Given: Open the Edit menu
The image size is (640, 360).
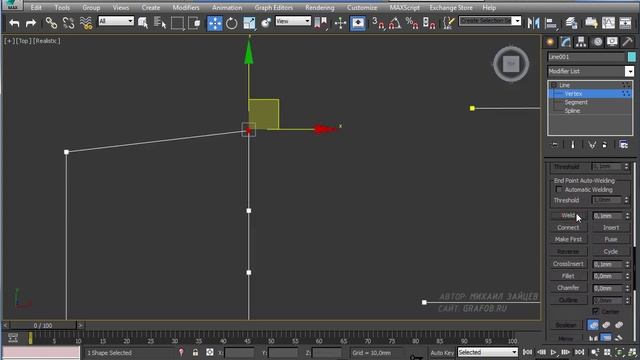Looking at the screenshot, I should tap(36, 7).
